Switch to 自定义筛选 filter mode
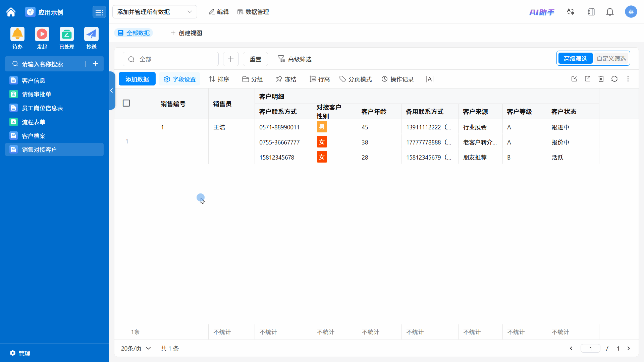644x362 pixels. click(x=611, y=58)
